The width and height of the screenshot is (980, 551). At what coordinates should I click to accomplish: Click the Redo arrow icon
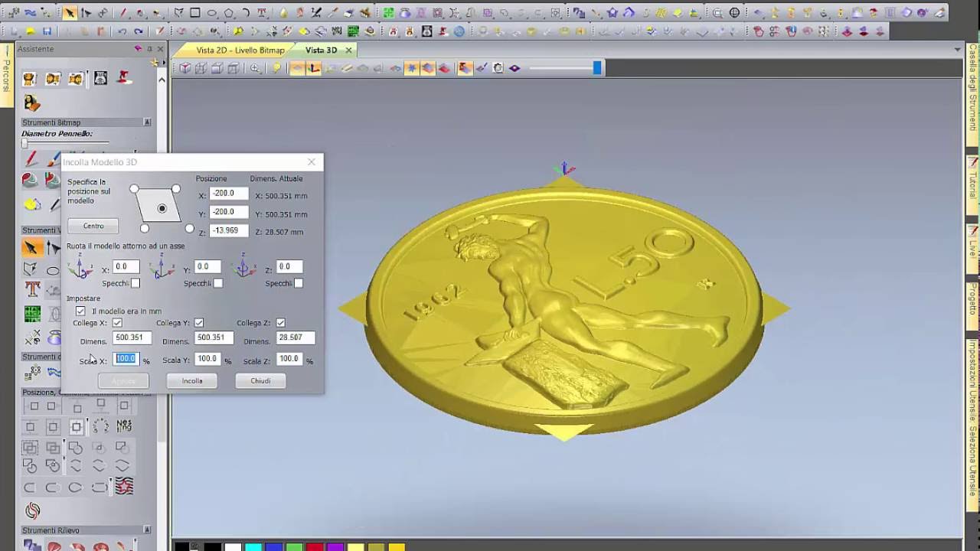pos(139,31)
